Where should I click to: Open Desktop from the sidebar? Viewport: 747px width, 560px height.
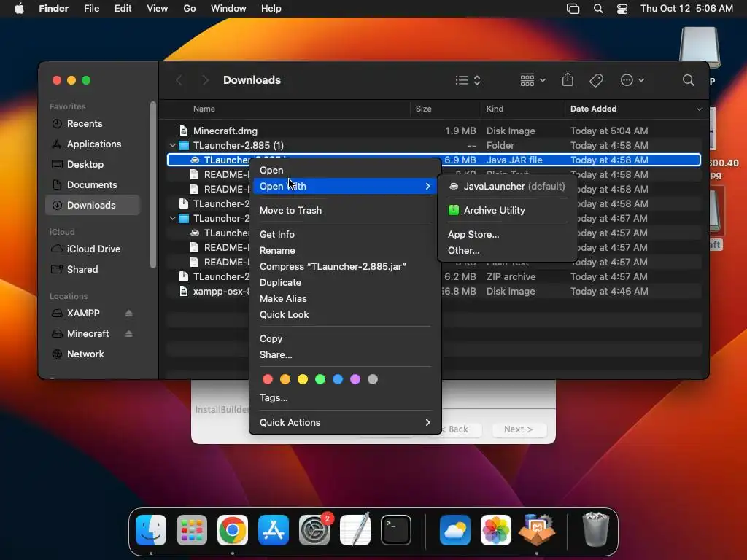(x=93, y=164)
